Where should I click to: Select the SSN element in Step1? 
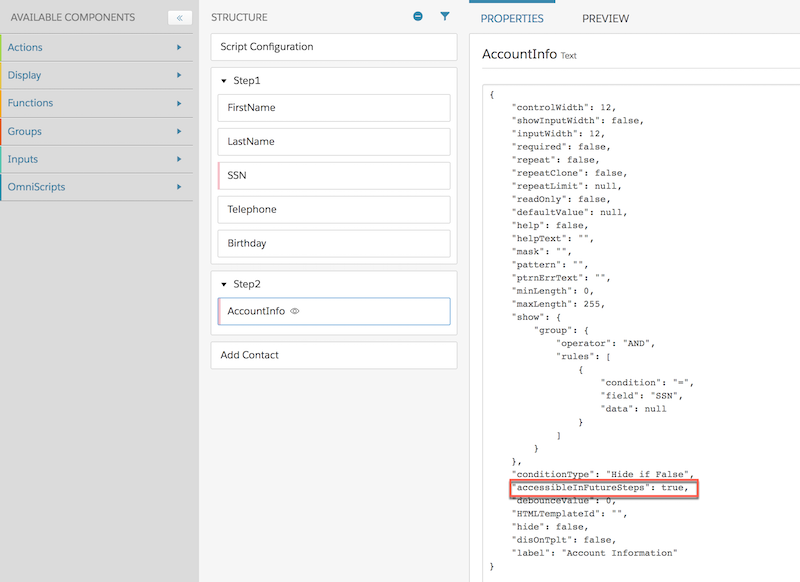334,175
